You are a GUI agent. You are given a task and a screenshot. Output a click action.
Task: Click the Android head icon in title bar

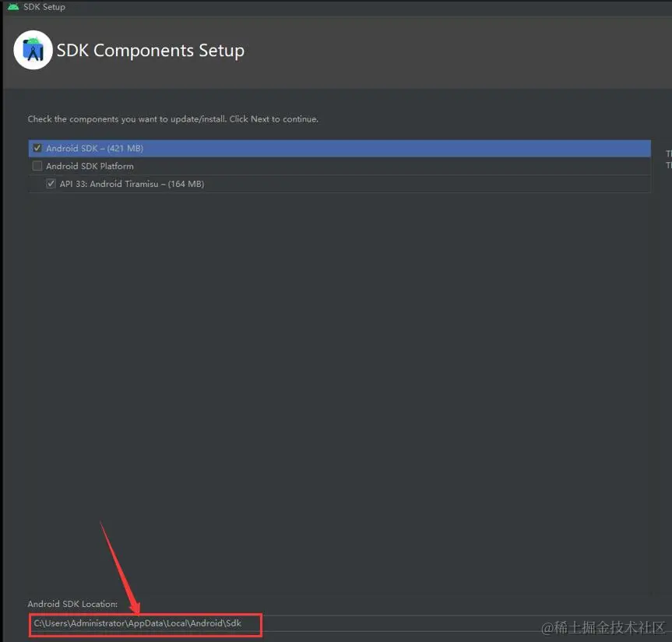pos(13,6)
